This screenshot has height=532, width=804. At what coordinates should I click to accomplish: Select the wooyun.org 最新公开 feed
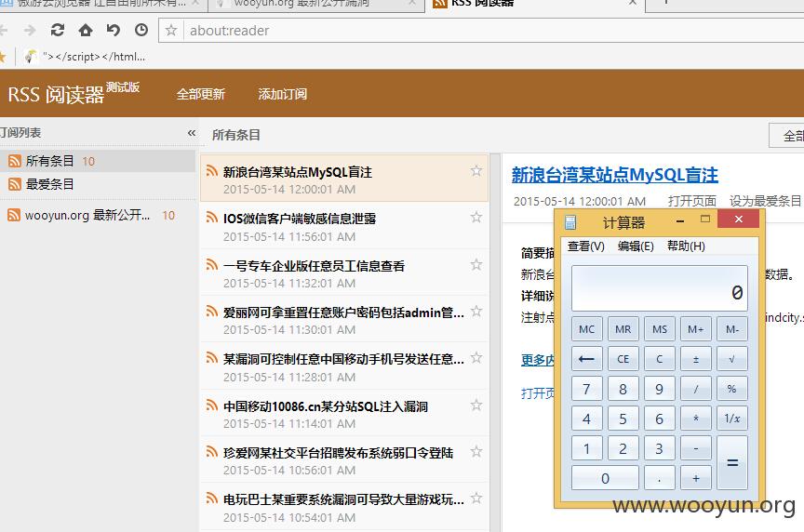coord(98,215)
